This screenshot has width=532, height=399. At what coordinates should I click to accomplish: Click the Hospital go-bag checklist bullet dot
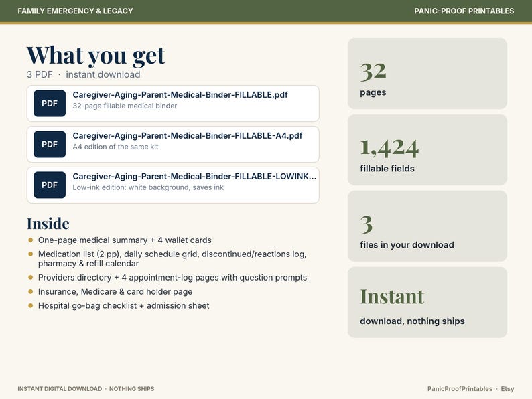(31, 305)
